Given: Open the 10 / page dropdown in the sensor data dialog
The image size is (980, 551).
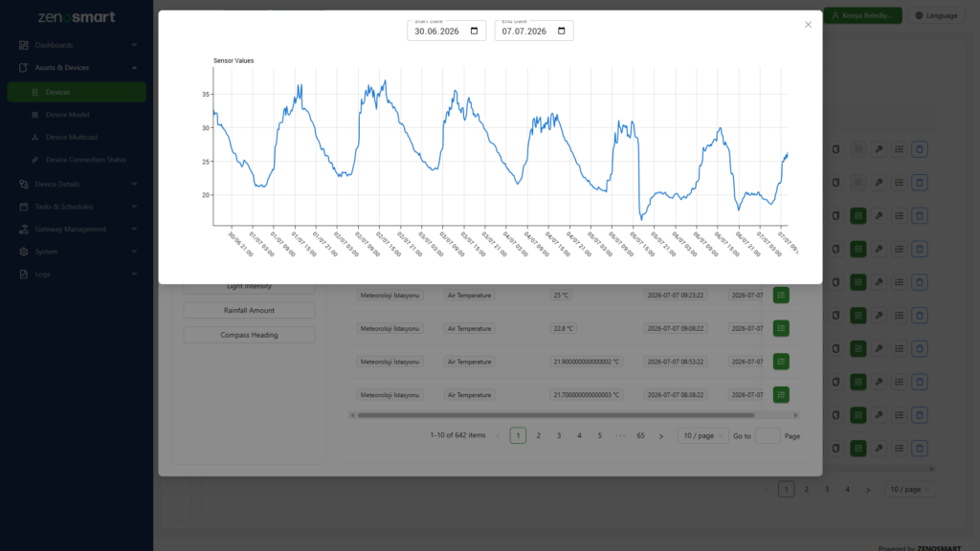Looking at the screenshot, I should click(x=702, y=435).
